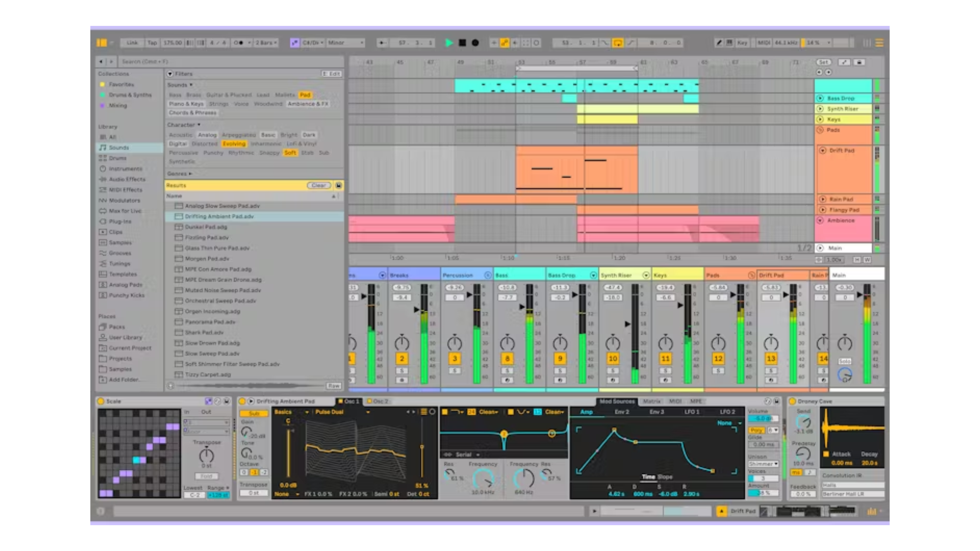Deselect the Soft character tag
980x551 pixels.
pyautogui.click(x=290, y=153)
